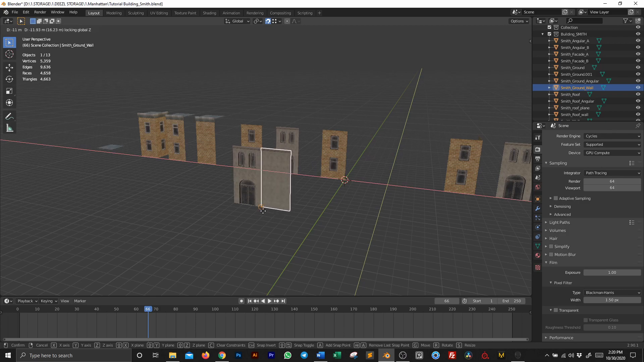
Task: Jump to the last frame
Action: 283,301
